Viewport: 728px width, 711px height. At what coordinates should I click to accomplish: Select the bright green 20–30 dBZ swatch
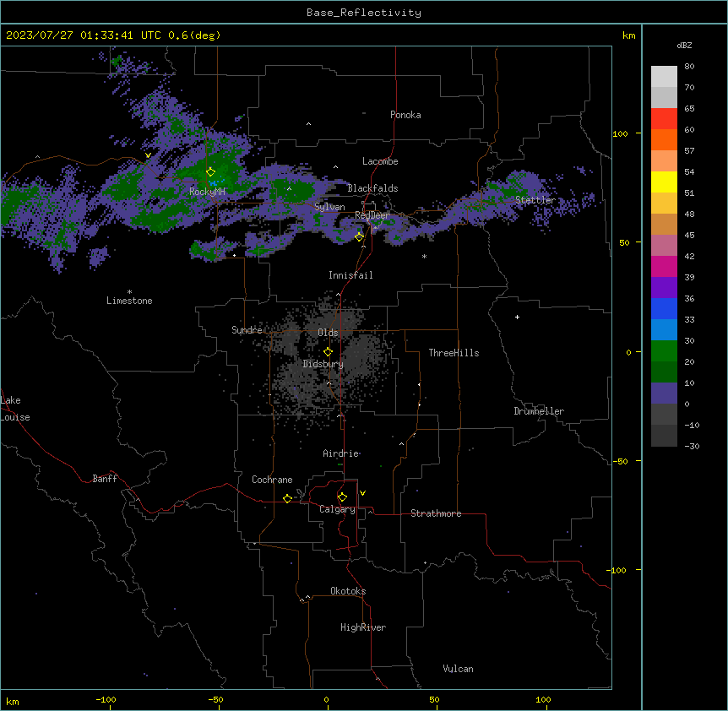pos(664,351)
